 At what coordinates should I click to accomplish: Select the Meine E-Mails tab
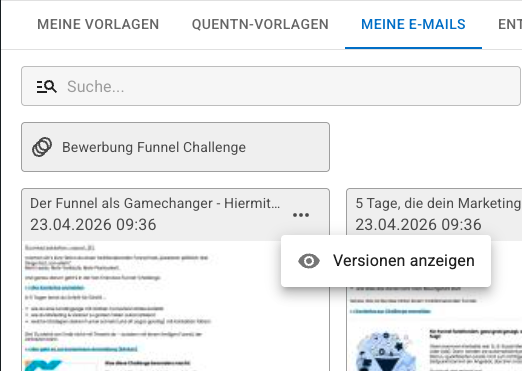pyautogui.click(x=413, y=24)
